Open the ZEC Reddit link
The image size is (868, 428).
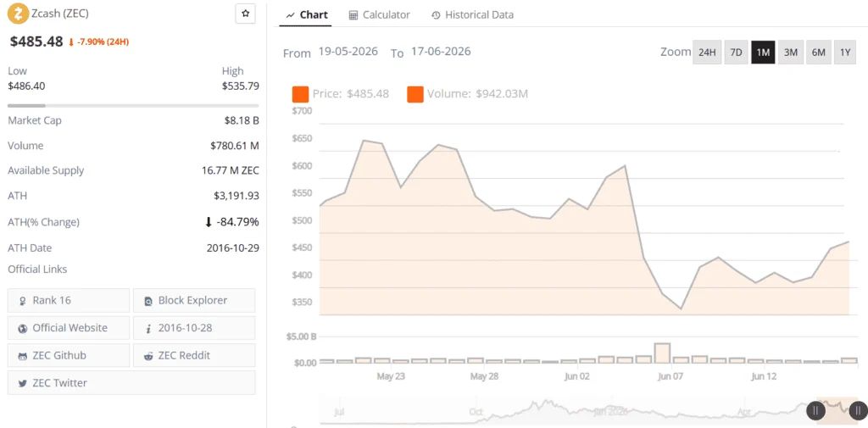point(194,355)
